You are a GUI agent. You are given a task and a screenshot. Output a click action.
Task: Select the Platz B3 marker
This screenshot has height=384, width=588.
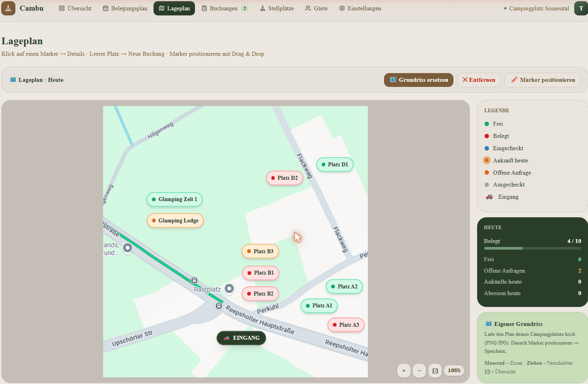[260, 251]
